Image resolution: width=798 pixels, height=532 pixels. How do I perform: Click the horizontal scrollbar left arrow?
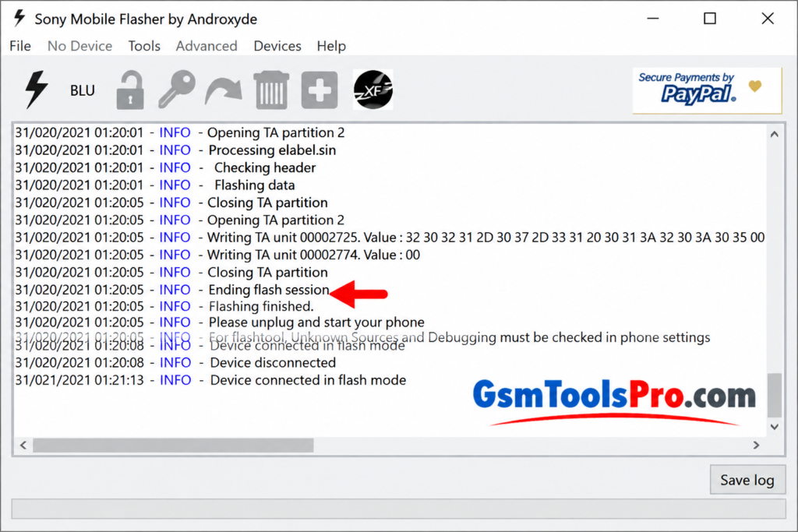(23, 445)
